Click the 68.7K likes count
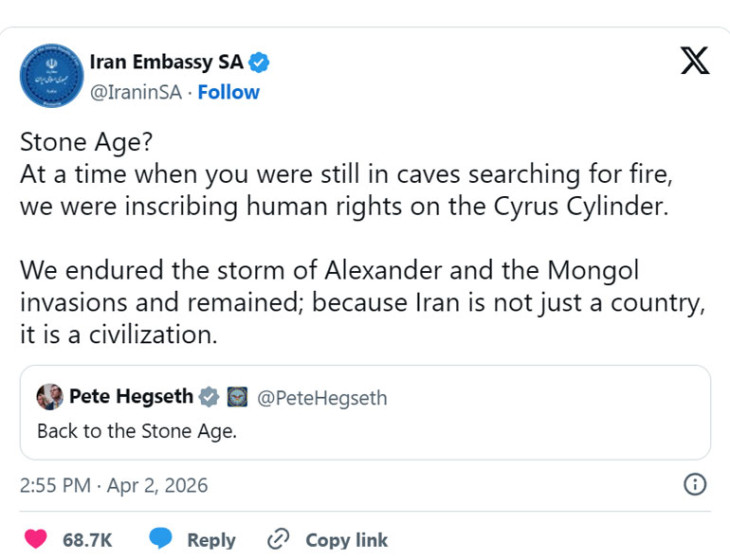Screen dimensions: 730x560 coord(88,540)
